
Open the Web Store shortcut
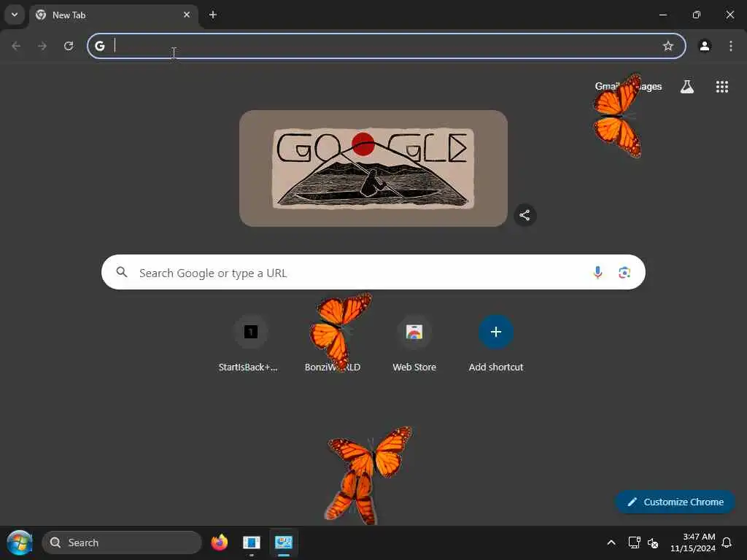(414, 343)
